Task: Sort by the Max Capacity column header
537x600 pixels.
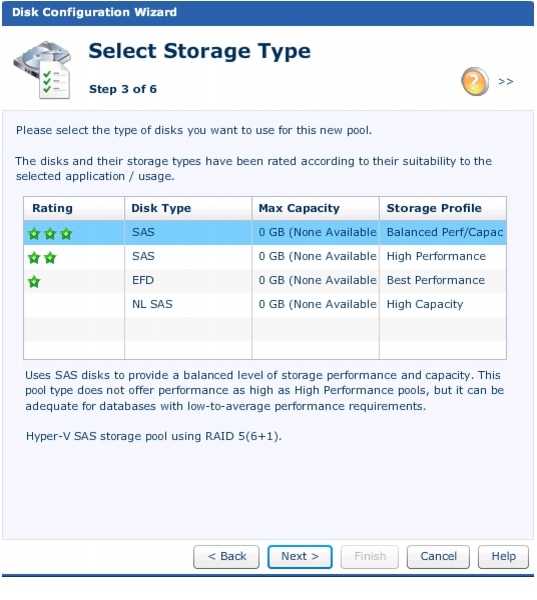Action: tap(315, 208)
